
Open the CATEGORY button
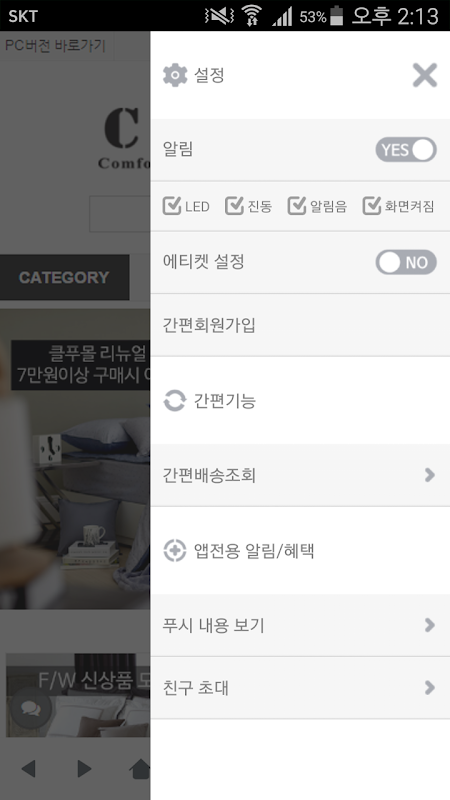coord(64,277)
